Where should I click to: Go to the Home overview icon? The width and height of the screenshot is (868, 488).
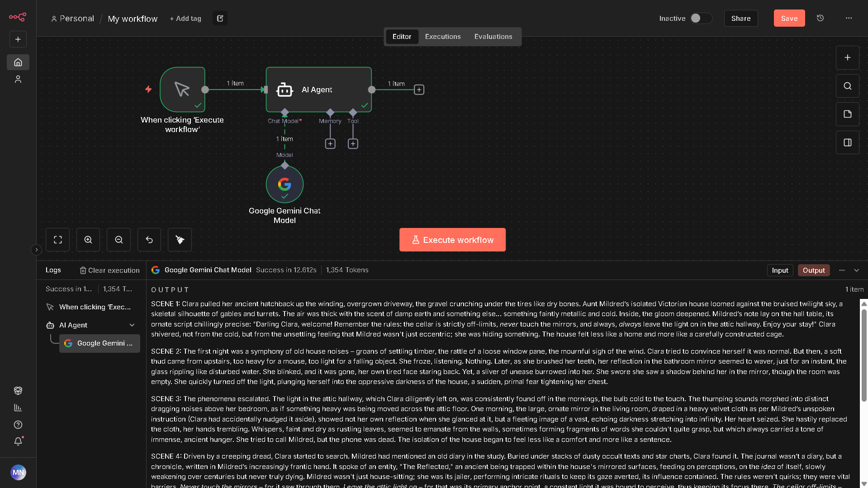[x=18, y=62]
